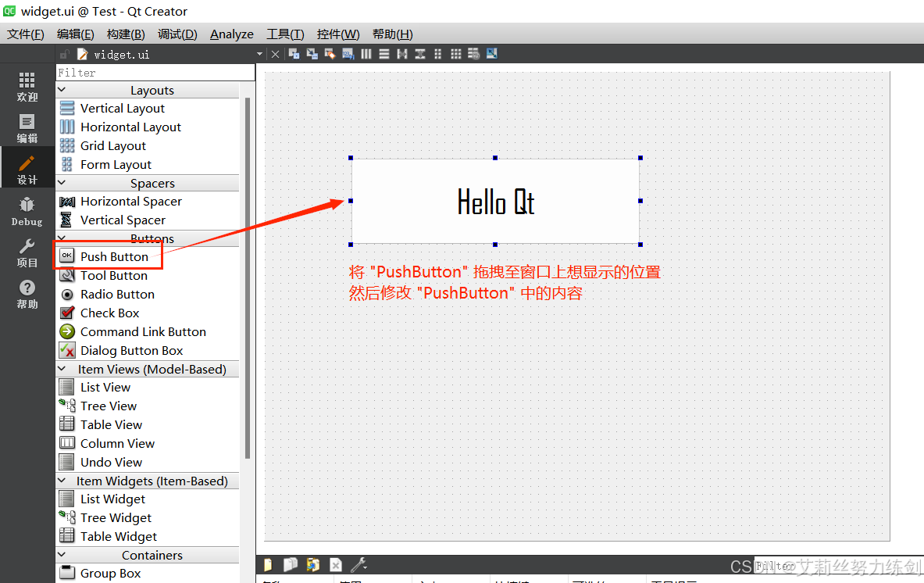Activate Edit Tab Order mode icon

tap(348, 54)
